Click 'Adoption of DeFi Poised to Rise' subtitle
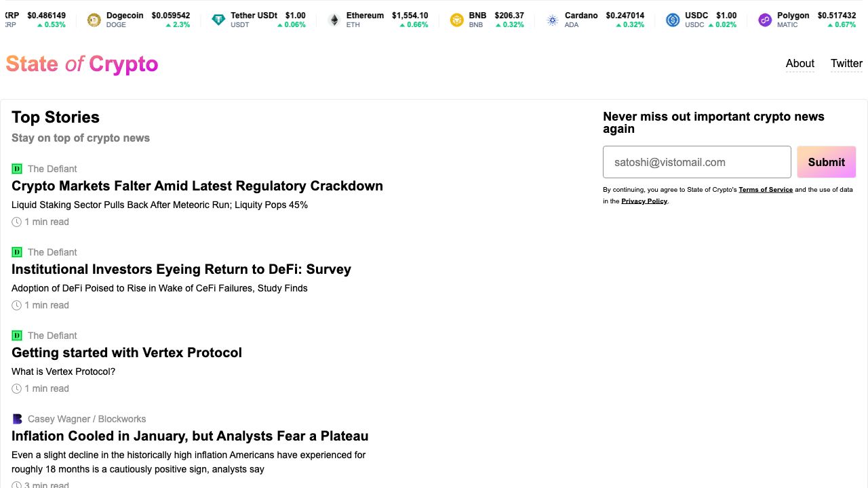Image resolution: width=868 pixels, height=488 pixels. [160, 288]
